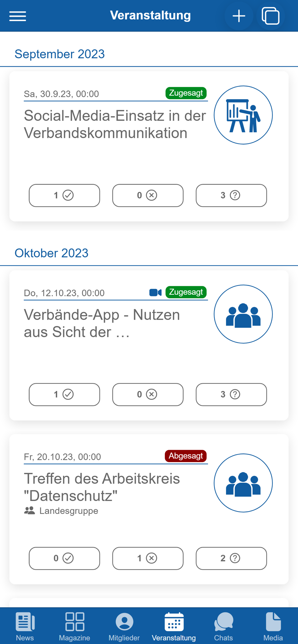This screenshot has height=644, width=298.
Task: Switch to the Magazine tab
Action: click(74, 626)
